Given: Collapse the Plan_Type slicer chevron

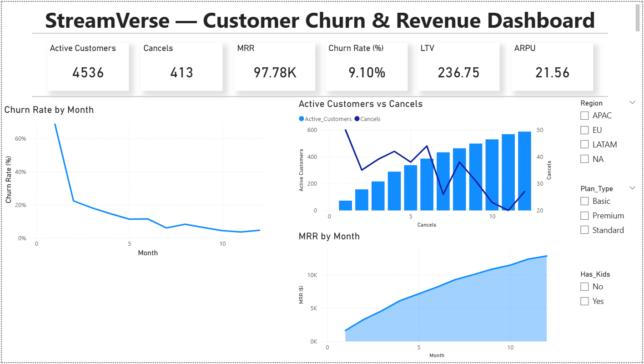Looking at the screenshot, I should point(632,188).
